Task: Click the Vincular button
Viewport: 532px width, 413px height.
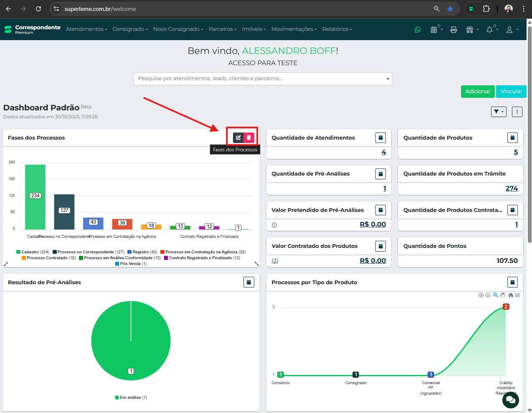Action: coord(511,92)
